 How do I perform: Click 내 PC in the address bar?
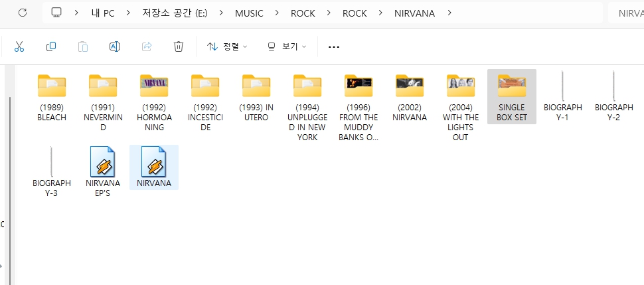[103, 13]
